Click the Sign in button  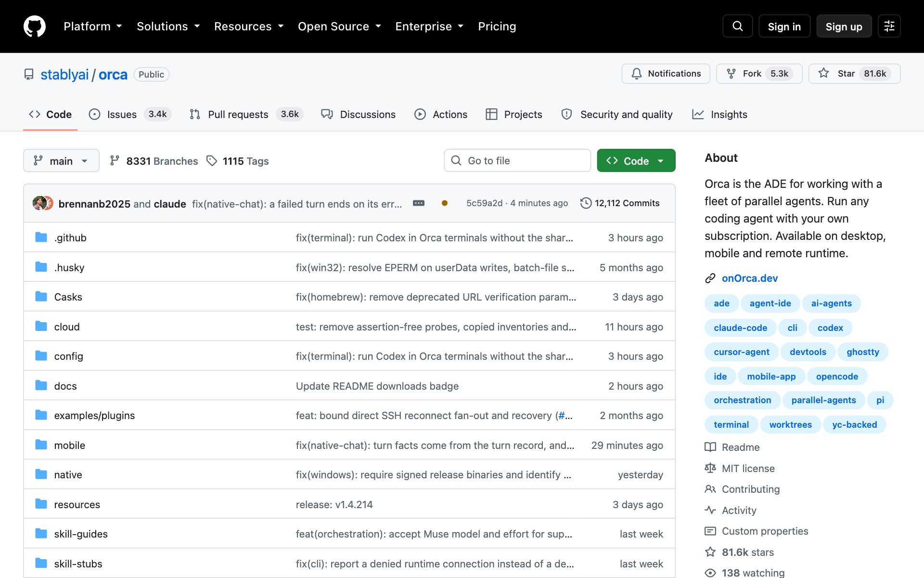(x=784, y=26)
